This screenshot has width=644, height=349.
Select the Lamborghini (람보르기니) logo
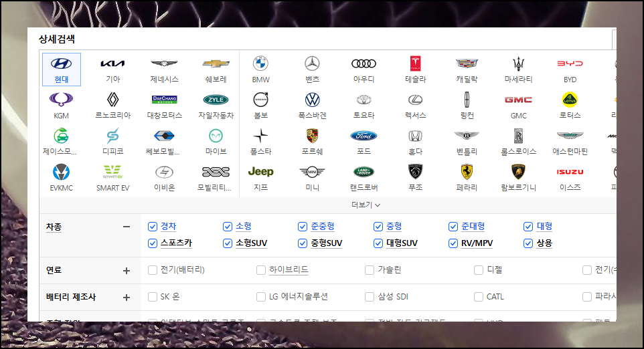(x=519, y=172)
